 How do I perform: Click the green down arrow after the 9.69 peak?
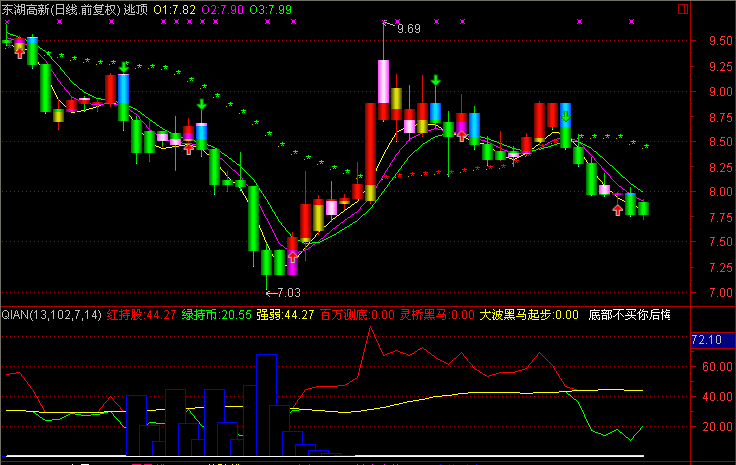click(x=436, y=80)
